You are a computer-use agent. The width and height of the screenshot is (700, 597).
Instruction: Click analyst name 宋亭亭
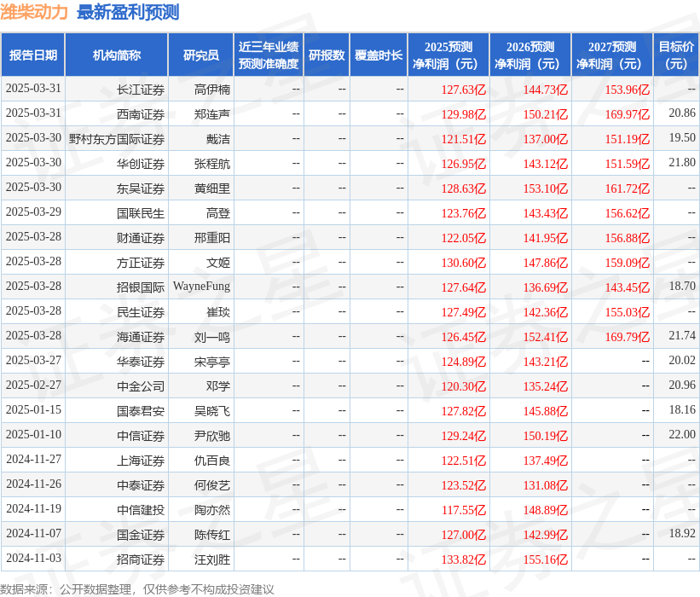tap(212, 362)
